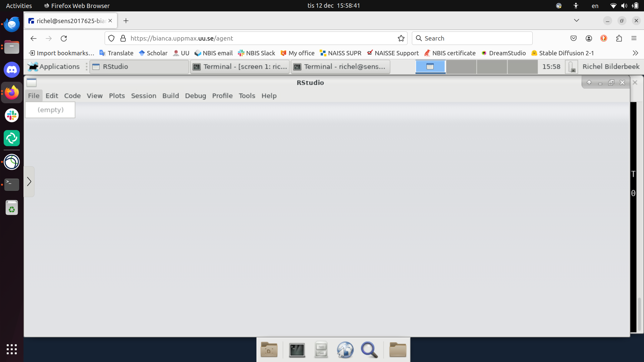Click the Edit menu in RStudio
This screenshot has width=644, height=362.
point(51,96)
